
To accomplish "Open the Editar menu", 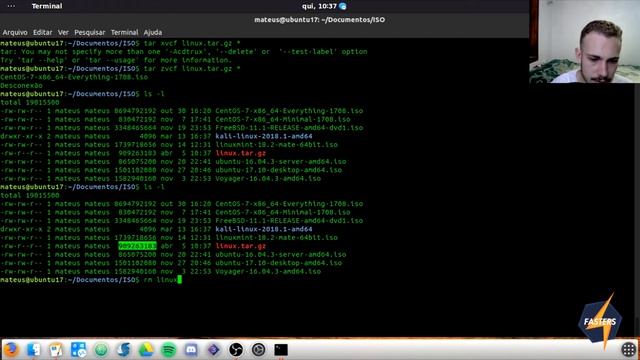I will [42, 32].
